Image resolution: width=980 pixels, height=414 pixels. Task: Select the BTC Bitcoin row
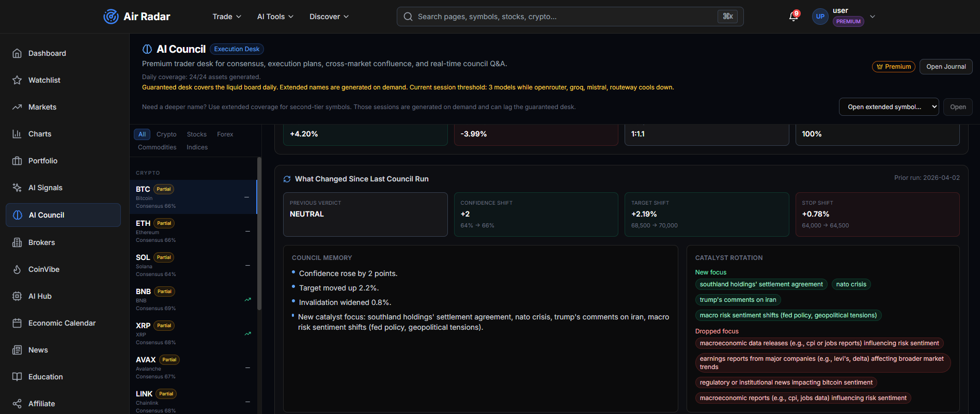(x=193, y=197)
